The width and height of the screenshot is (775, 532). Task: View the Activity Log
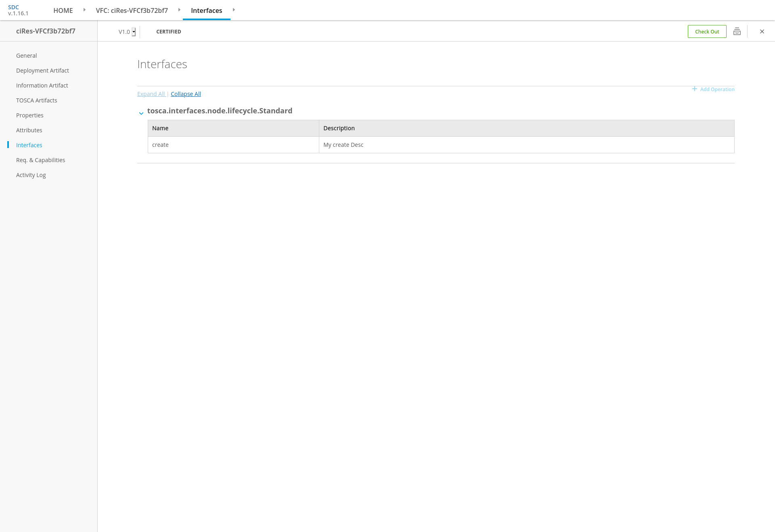(x=31, y=175)
